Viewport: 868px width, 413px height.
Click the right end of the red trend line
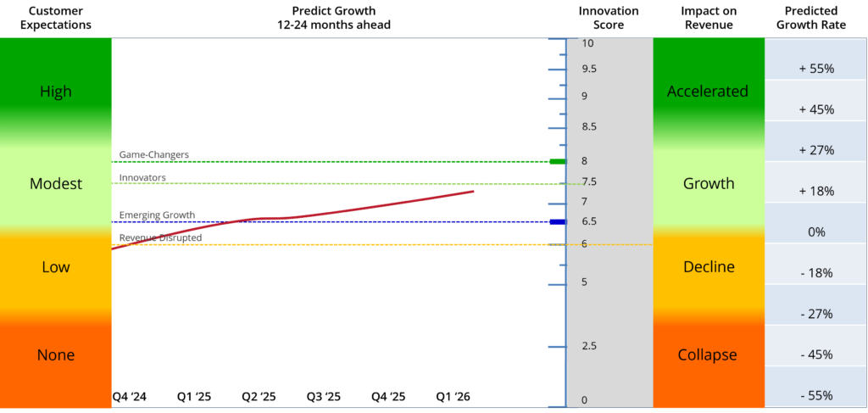[x=472, y=192]
